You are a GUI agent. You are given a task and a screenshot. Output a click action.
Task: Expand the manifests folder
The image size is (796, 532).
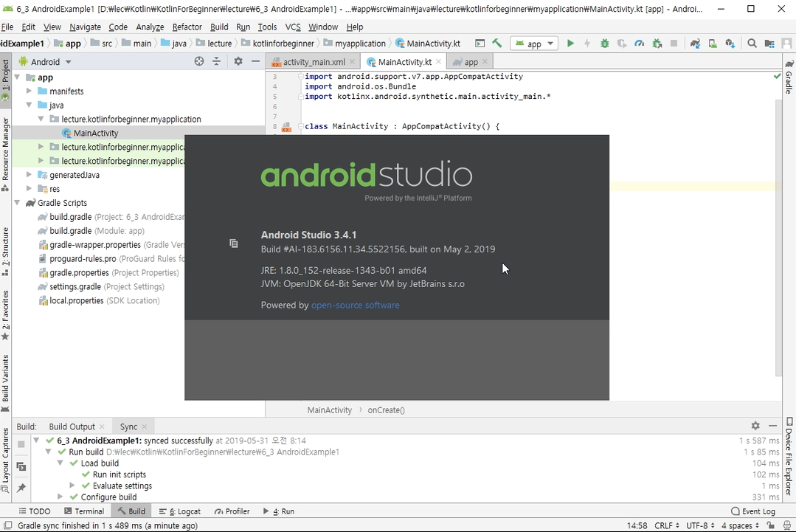point(29,91)
